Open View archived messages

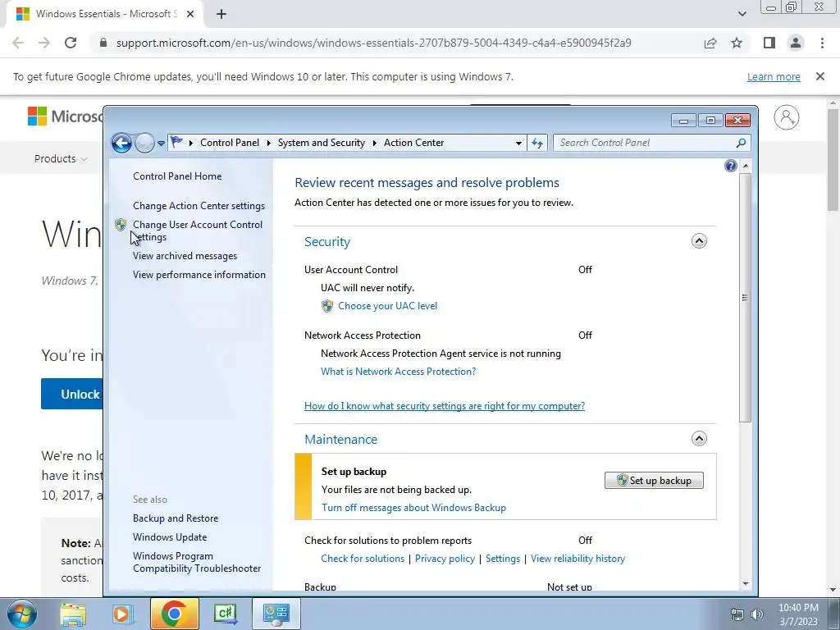tap(185, 256)
